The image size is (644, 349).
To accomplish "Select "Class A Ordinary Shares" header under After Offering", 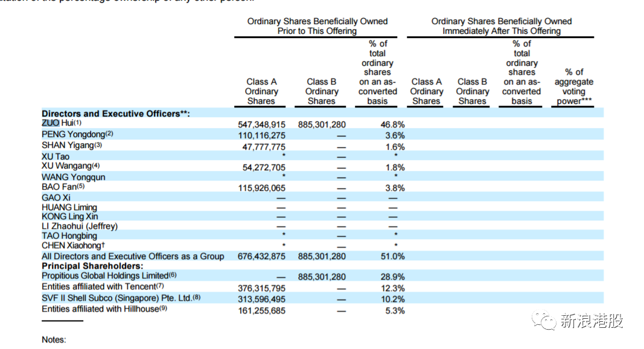I will (426, 91).
